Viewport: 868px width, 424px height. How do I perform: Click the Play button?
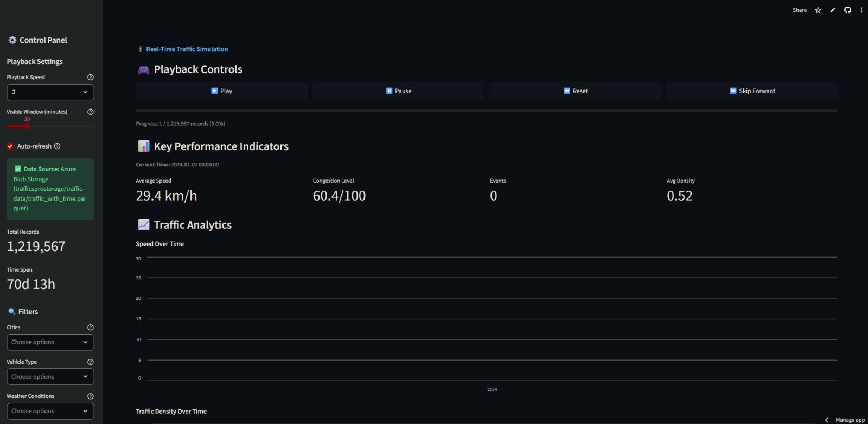(221, 91)
